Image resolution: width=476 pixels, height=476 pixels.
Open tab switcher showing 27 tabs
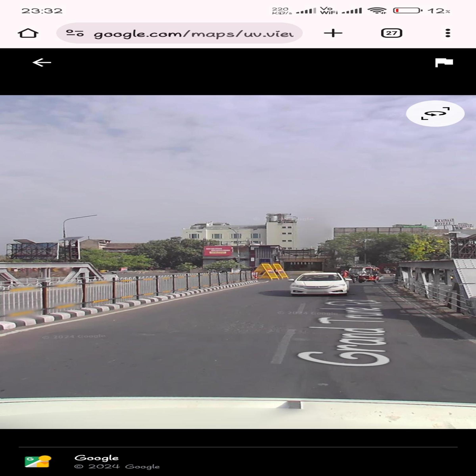pyautogui.click(x=391, y=33)
